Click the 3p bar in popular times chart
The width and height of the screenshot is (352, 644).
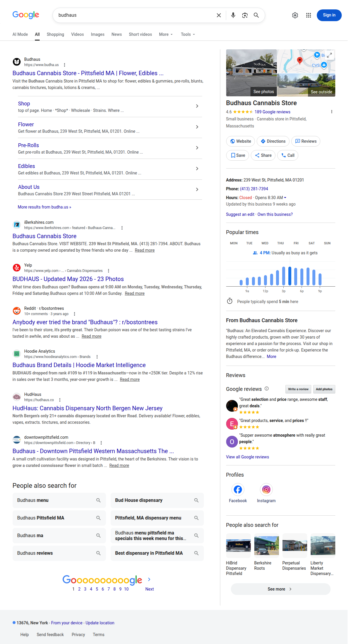point(284,276)
